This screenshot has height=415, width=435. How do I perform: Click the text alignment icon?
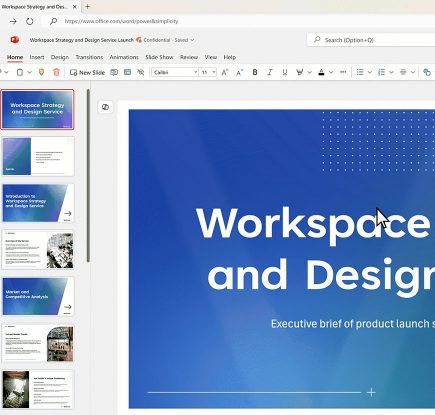[403, 72]
